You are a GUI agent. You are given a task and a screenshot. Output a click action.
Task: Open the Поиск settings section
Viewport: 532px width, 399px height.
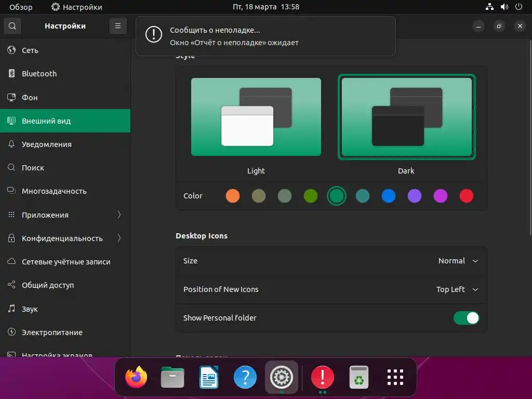(x=65, y=167)
